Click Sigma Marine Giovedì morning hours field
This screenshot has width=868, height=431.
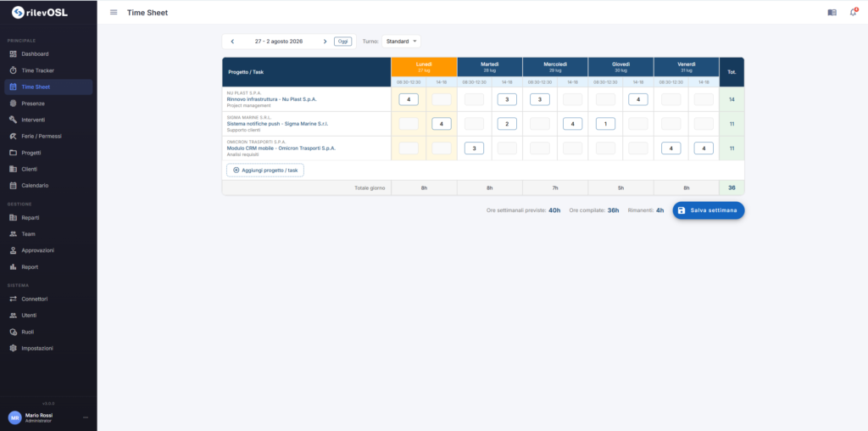coord(605,124)
